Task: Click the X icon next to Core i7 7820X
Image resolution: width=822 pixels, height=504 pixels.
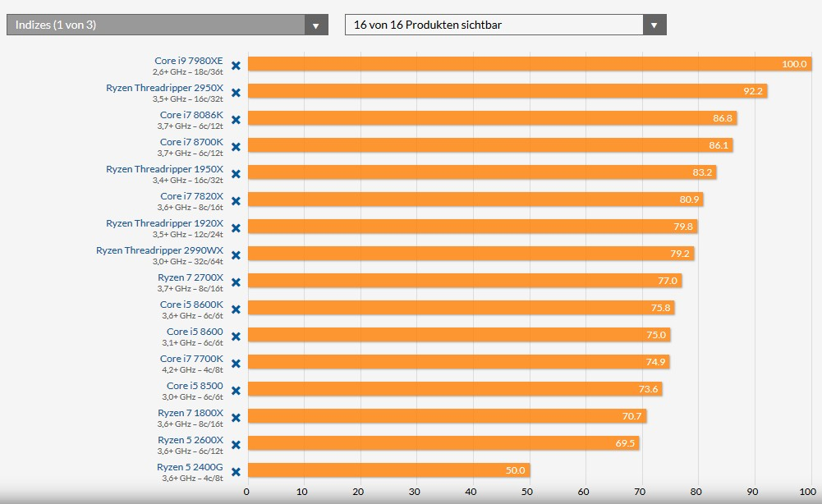Action: (236, 200)
